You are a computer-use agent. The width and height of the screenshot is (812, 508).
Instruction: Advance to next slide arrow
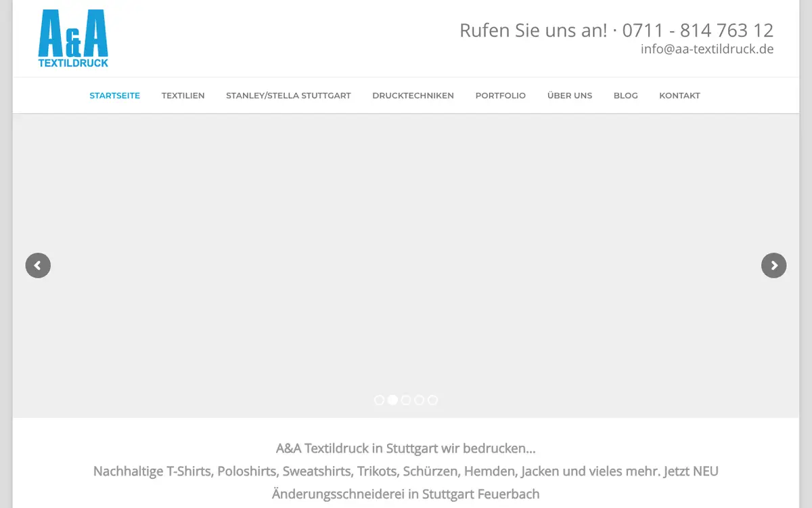pyautogui.click(x=773, y=266)
